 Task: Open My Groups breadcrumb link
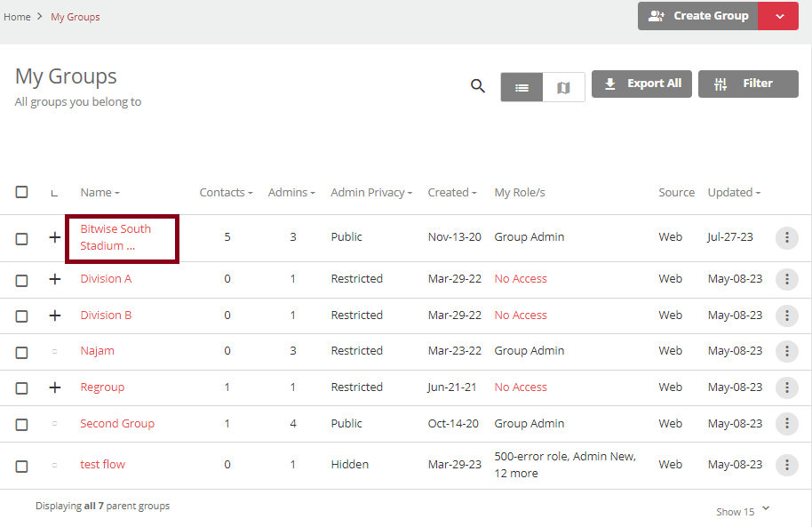tap(76, 17)
